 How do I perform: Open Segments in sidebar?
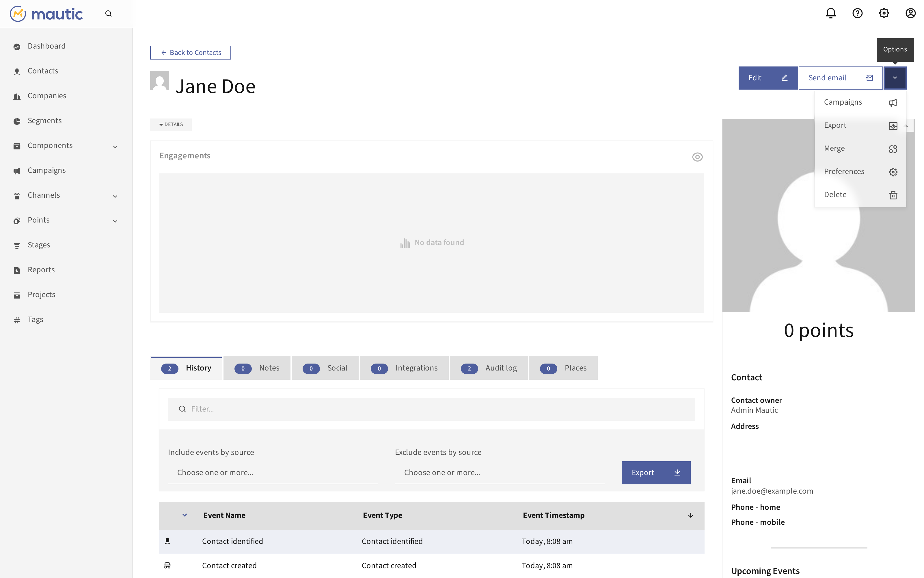tap(66, 121)
